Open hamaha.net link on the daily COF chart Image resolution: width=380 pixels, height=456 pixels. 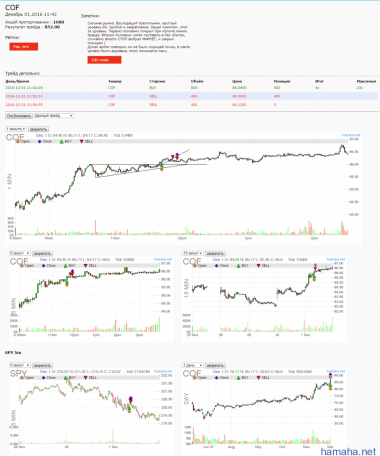336,371
